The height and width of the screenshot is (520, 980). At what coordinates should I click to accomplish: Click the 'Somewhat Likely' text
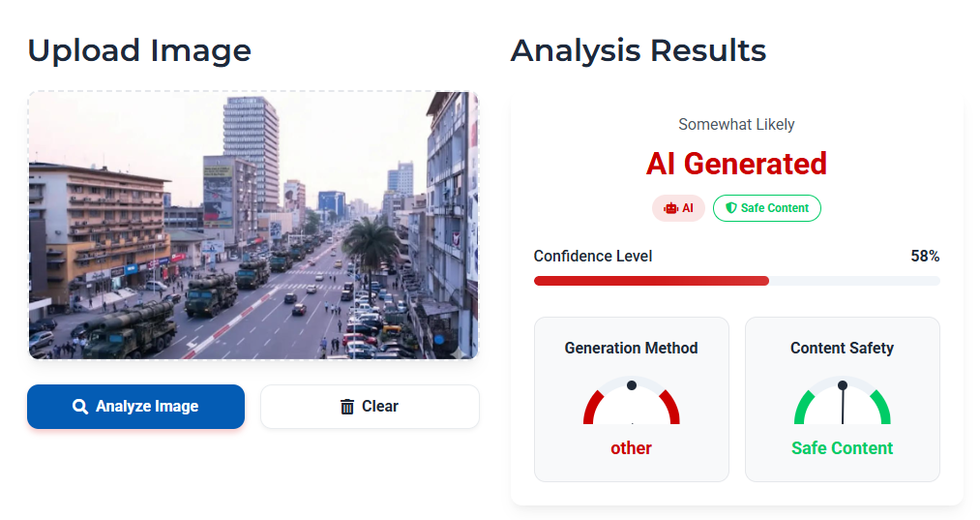[x=736, y=125]
